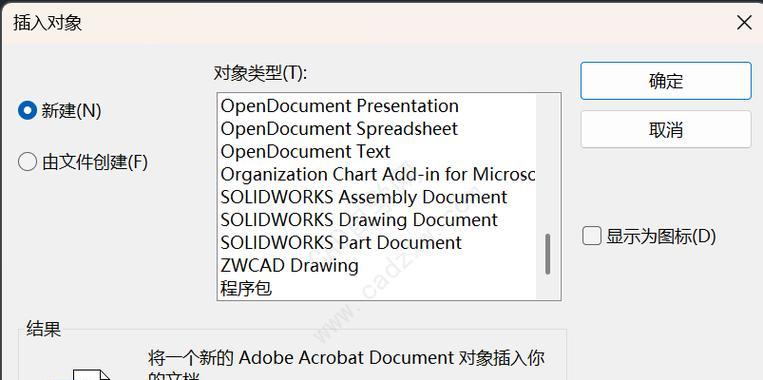Select the 新建 radio button

pyautogui.click(x=27, y=111)
